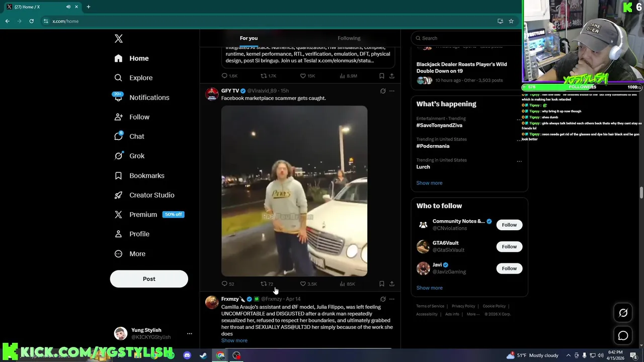
Task: Open more options for GFY TV post
Action: pyautogui.click(x=392, y=91)
